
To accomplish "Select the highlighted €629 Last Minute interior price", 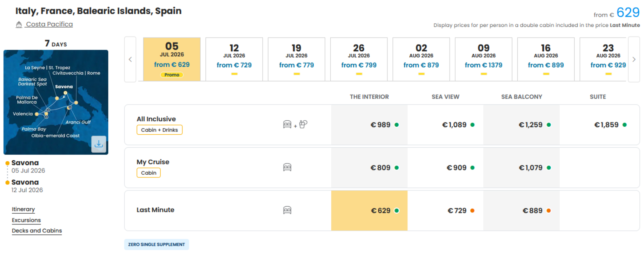I will [x=369, y=211].
